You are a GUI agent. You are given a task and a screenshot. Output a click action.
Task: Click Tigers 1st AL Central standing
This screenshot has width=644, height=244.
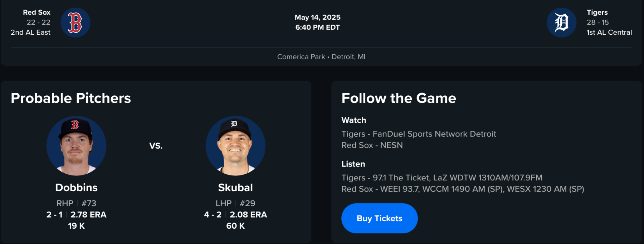coord(609,32)
